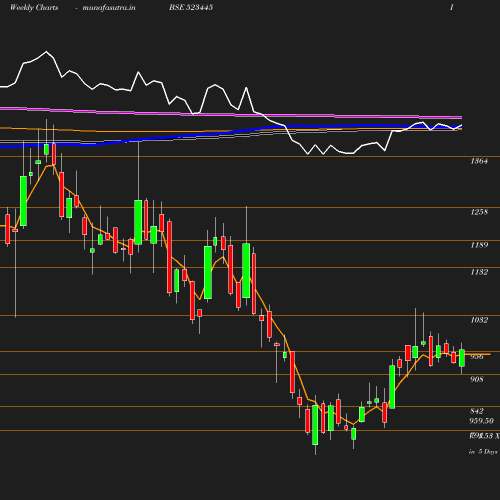Click the 908 price level label
Screen dimensions: 500x500
pos(477,379)
